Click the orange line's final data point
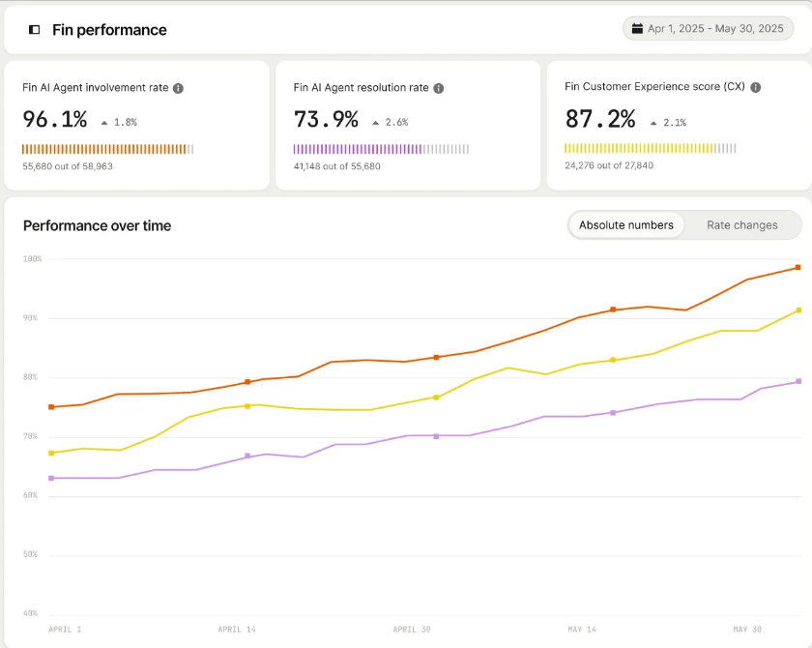This screenshot has width=812, height=648. [797, 267]
